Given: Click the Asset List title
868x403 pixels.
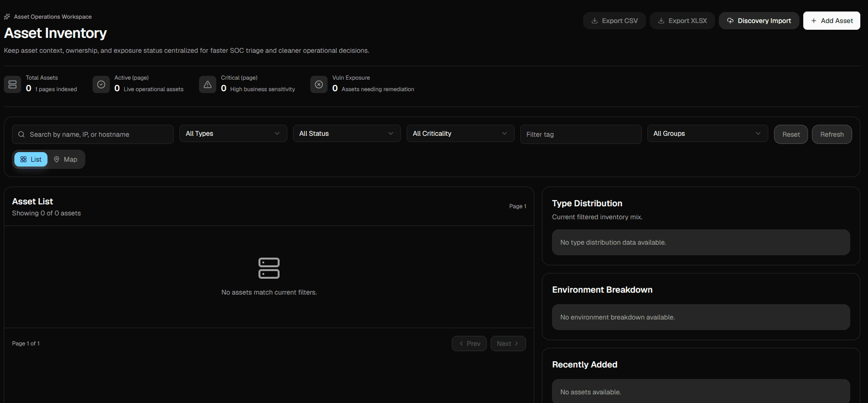Looking at the screenshot, I should click(x=33, y=201).
